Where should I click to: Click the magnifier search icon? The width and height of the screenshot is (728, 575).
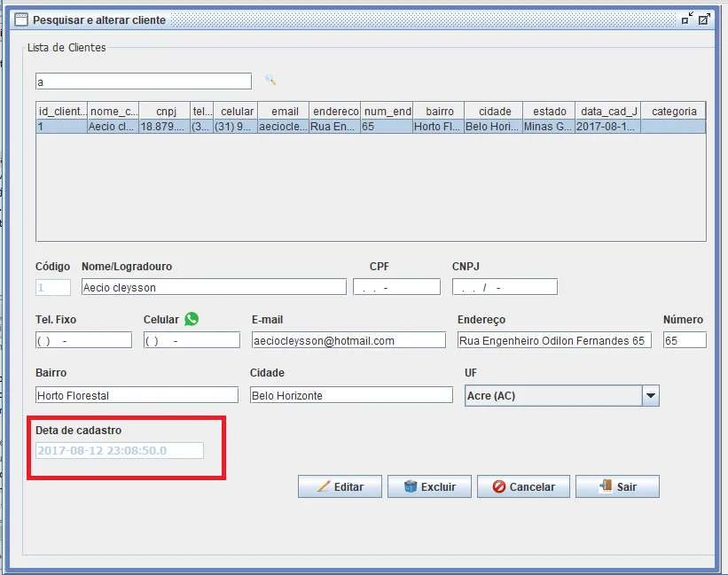[270, 81]
